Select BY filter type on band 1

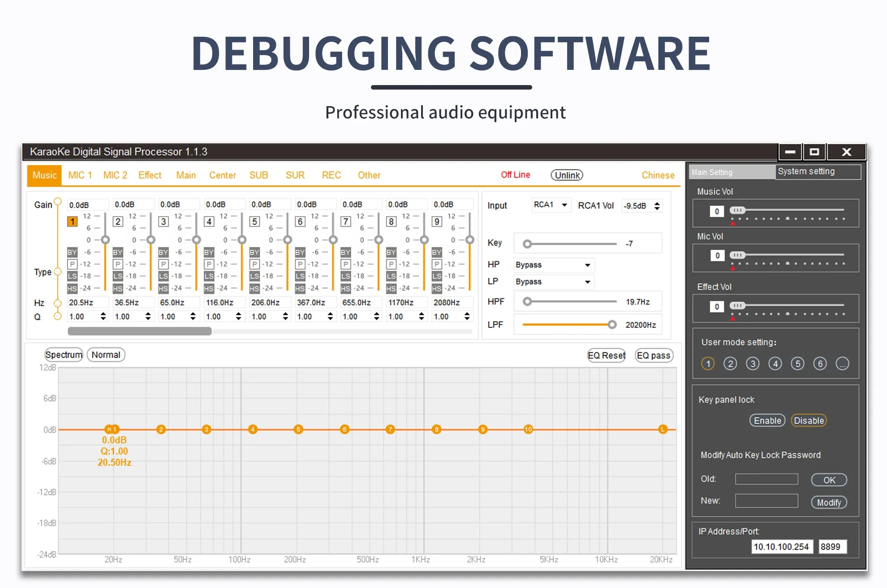click(x=72, y=252)
